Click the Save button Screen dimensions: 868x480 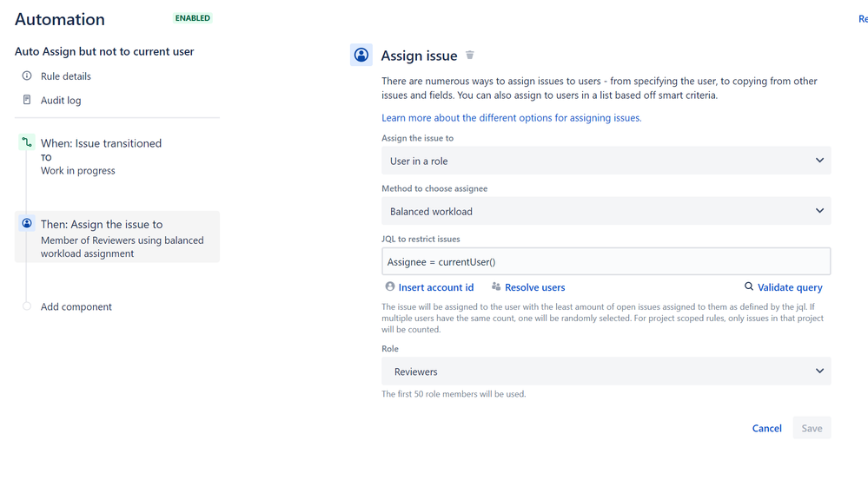coord(812,428)
